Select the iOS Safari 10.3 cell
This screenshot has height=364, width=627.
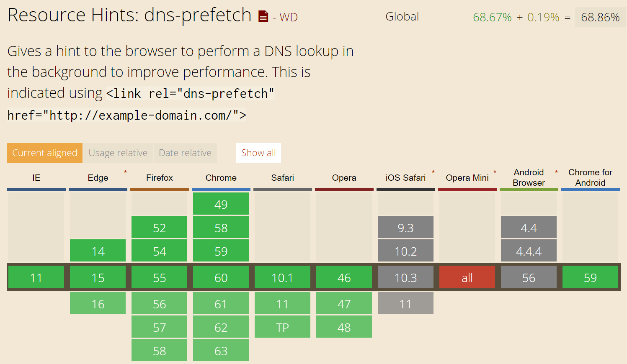tap(405, 277)
